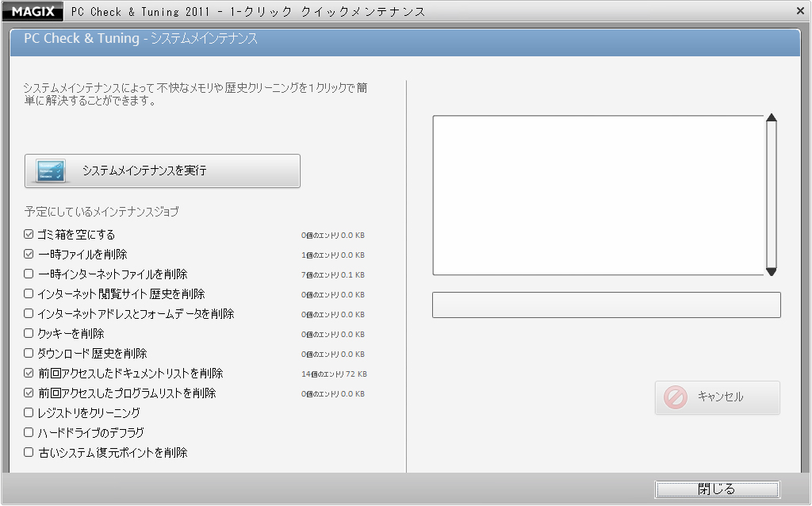812x506 pixels.
Task: Close the window with the X icon
Action: [x=800, y=10]
